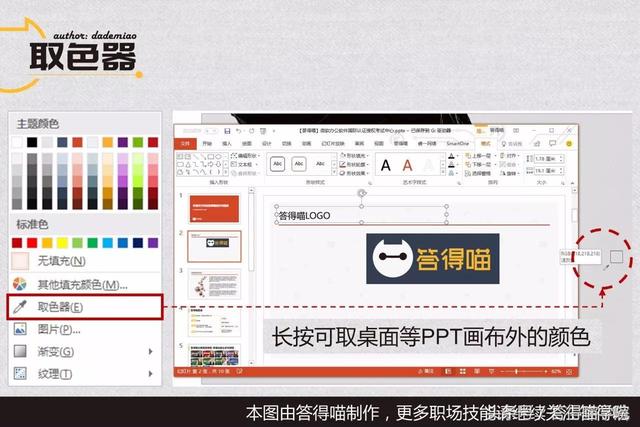The width and height of the screenshot is (640, 427).
Task: Click 上移一层 Bring Forward button
Action: pyautogui.click(x=480, y=156)
